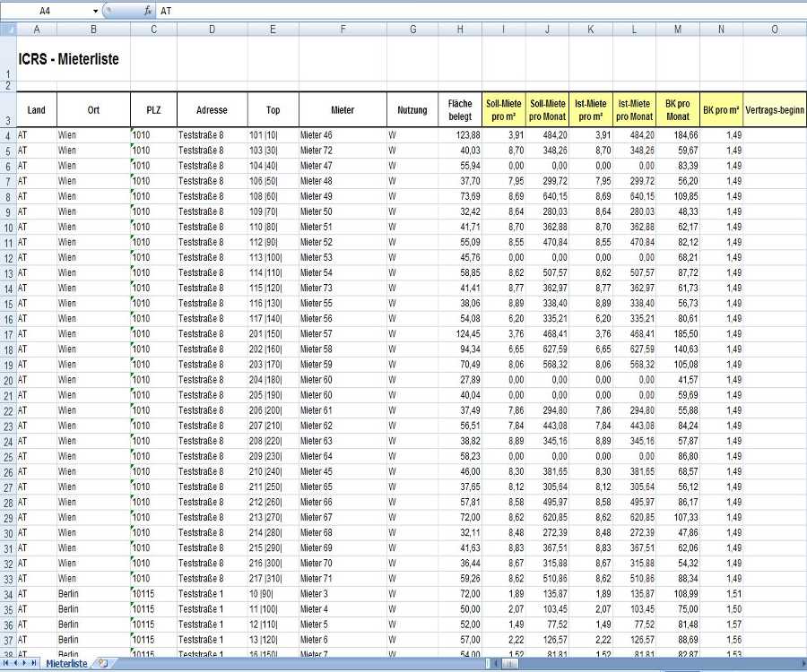The width and height of the screenshot is (807, 672).
Task: Select the cell 101 |10|
Action: 273,135
